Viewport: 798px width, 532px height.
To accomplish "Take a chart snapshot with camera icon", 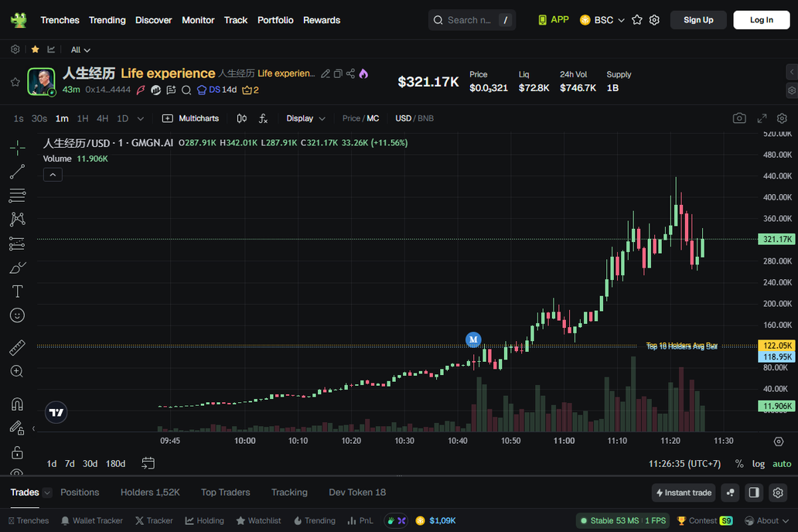I will [739, 118].
